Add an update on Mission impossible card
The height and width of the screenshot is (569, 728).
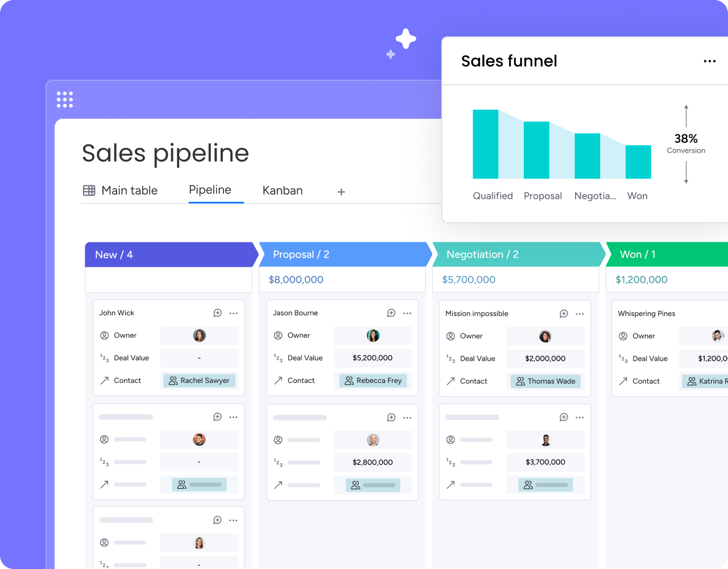[564, 314]
